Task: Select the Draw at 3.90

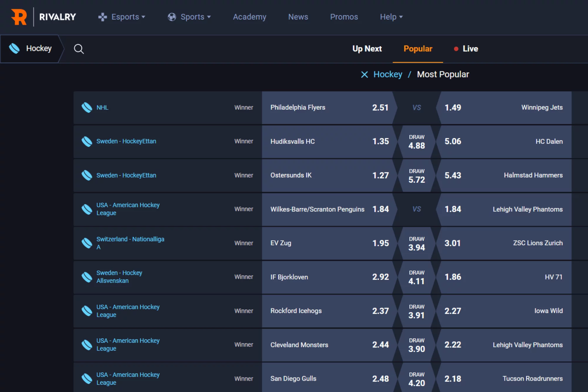Action: (417, 345)
